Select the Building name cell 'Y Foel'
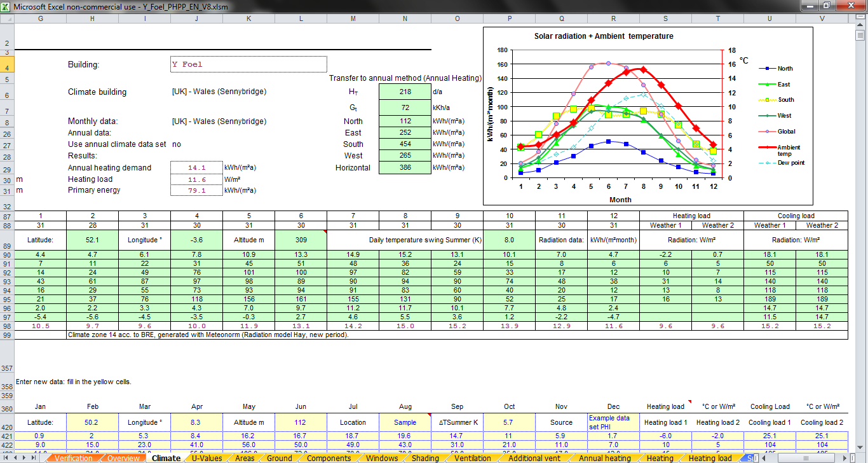Screen dimensions: 868x463 [x=248, y=64]
